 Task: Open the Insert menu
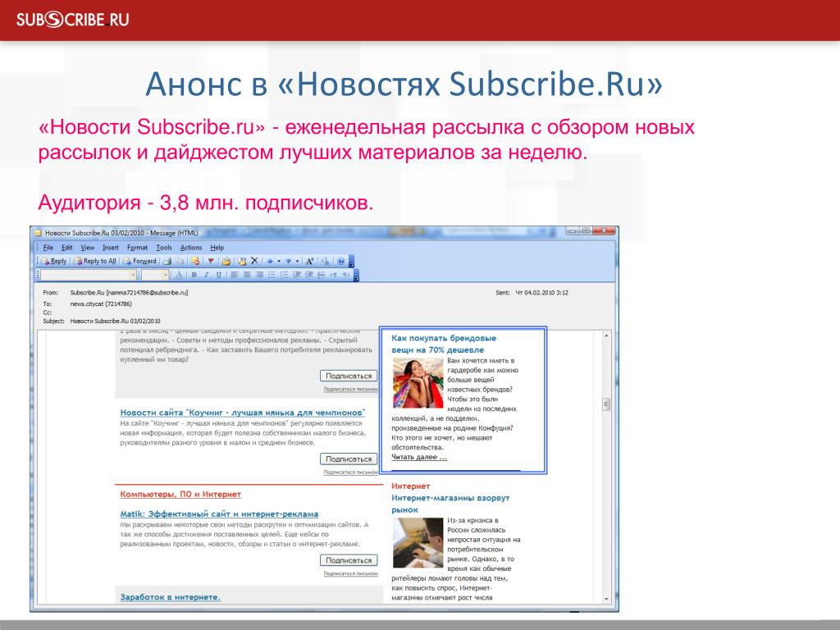coord(111,248)
